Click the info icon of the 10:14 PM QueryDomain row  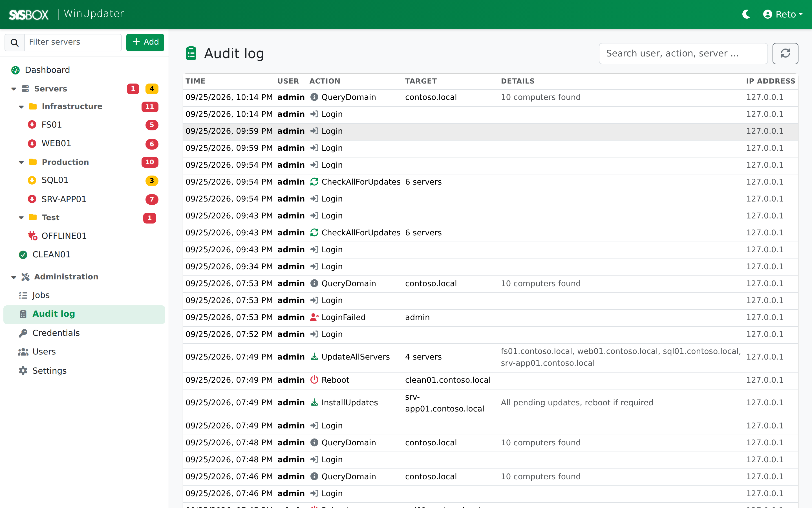[x=314, y=97]
